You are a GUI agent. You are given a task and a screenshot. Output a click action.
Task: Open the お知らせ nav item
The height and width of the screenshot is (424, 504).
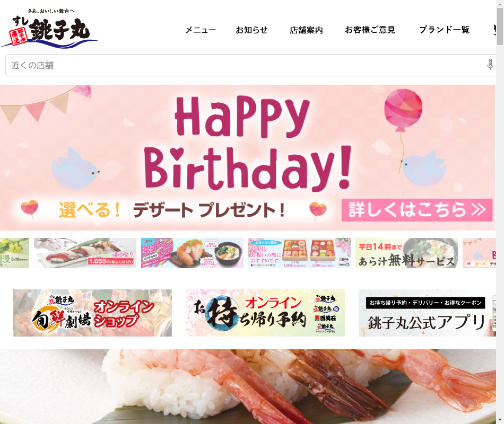(251, 30)
